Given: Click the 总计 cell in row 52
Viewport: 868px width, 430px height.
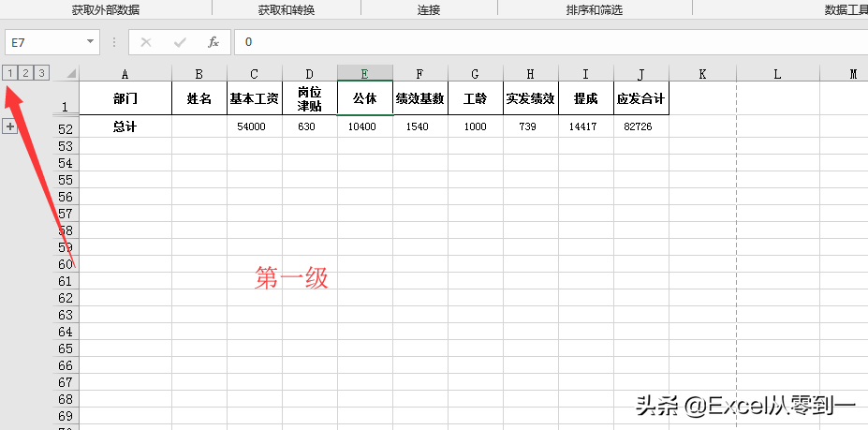Looking at the screenshot, I should [x=125, y=126].
